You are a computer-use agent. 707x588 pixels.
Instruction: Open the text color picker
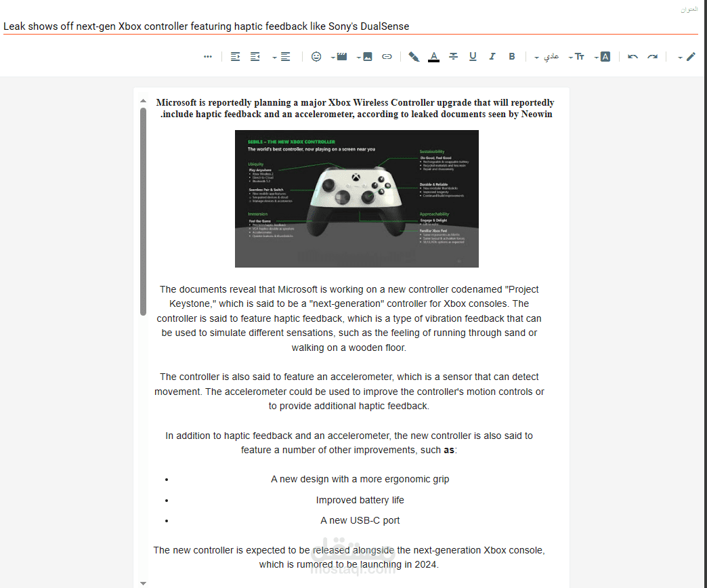pos(433,56)
